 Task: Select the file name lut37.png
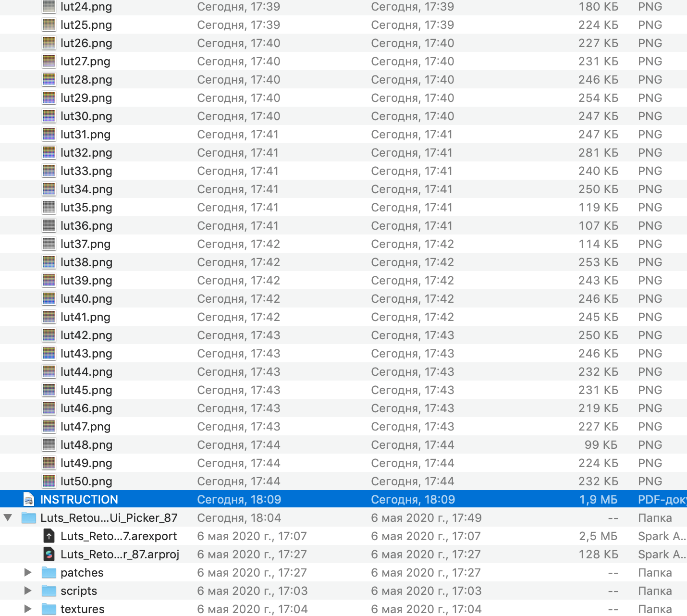point(86,244)
